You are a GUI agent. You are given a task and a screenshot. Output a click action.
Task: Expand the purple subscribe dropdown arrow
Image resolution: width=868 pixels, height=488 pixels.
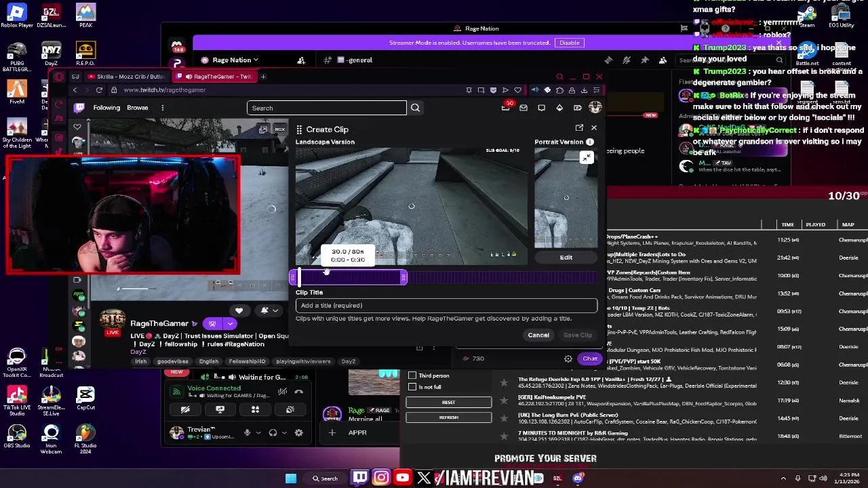pyautogui.click(x=230, y=324)
